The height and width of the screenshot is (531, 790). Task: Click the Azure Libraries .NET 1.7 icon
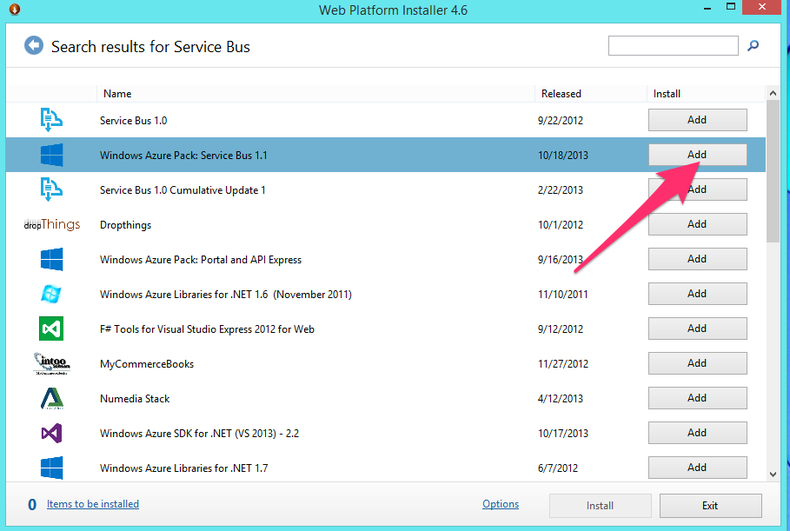click(x=51, y=468)
